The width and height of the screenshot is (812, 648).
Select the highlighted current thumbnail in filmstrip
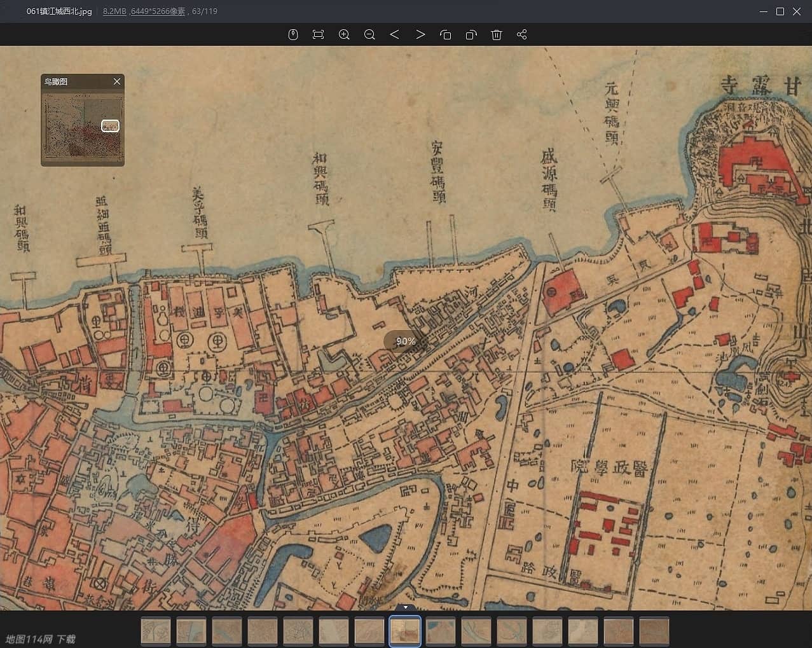point(405,631)
